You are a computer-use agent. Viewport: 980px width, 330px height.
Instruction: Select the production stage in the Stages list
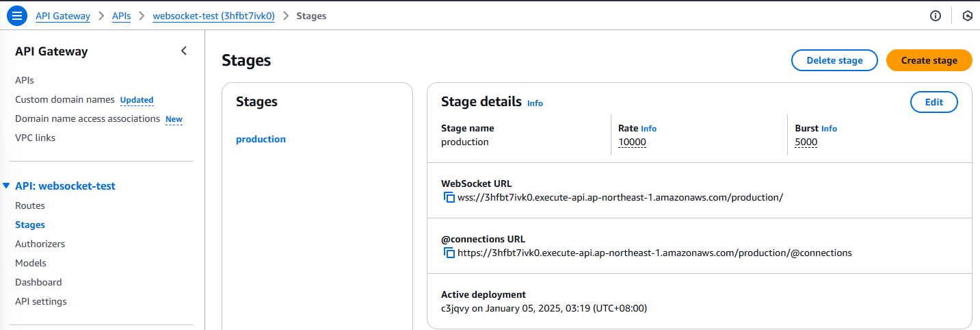coord(261,139)
